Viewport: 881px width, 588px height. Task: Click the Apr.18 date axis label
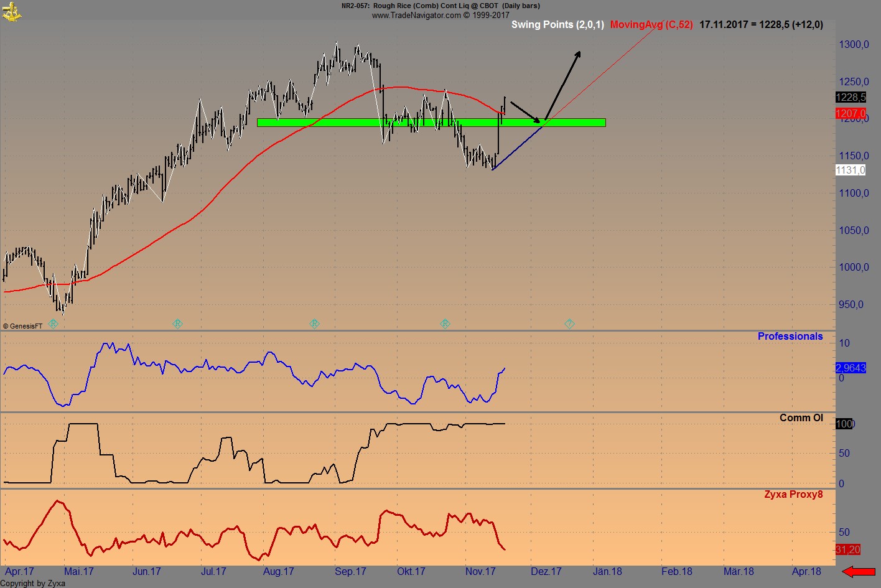tap(806, 572)
